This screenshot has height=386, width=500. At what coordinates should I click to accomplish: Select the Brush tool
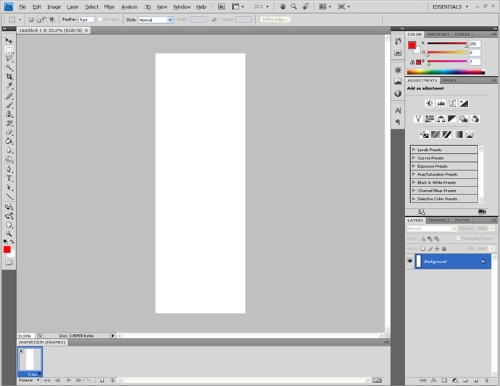pos(9,105)
